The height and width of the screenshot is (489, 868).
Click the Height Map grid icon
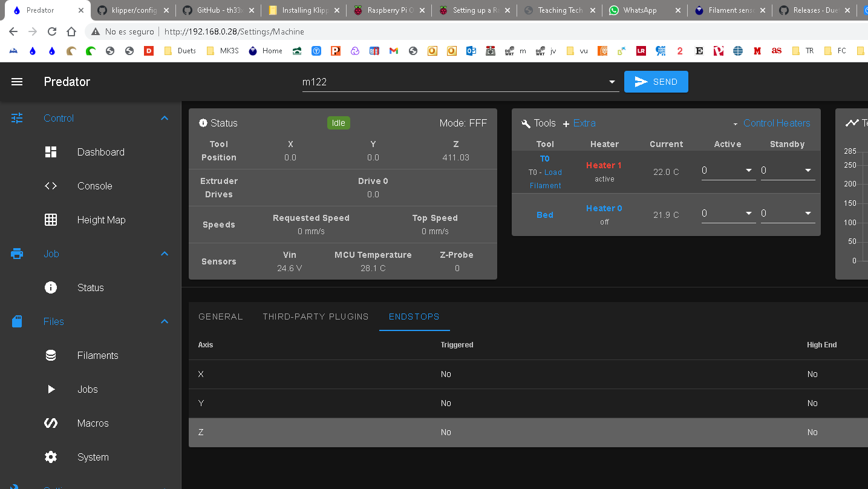coord(51,220)
